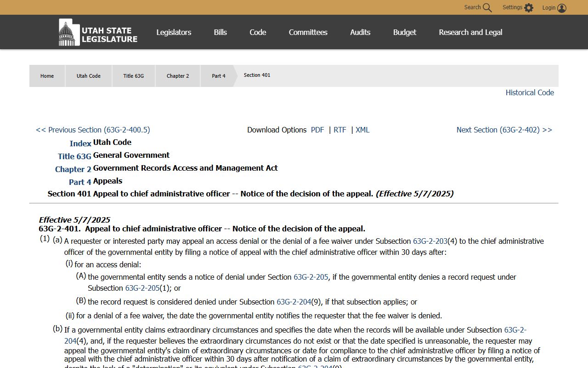Open the Research and Legal menu

470,32
